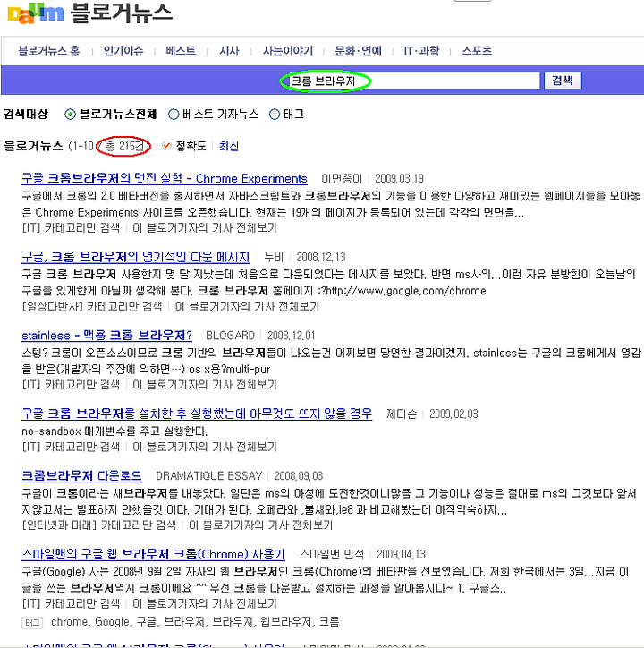
Task: Open 스포츠 tab
Action: tap(477, 51)
